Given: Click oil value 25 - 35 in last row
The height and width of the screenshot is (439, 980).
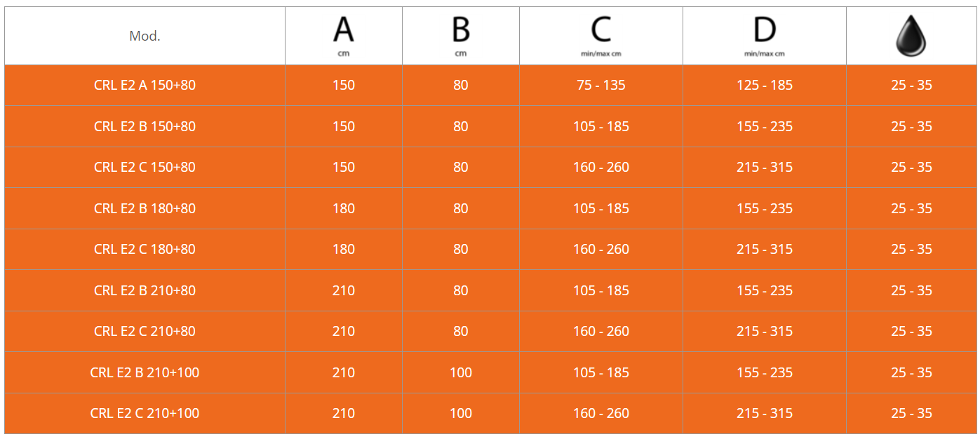Looking at the screenshot, I should point(911,413).
